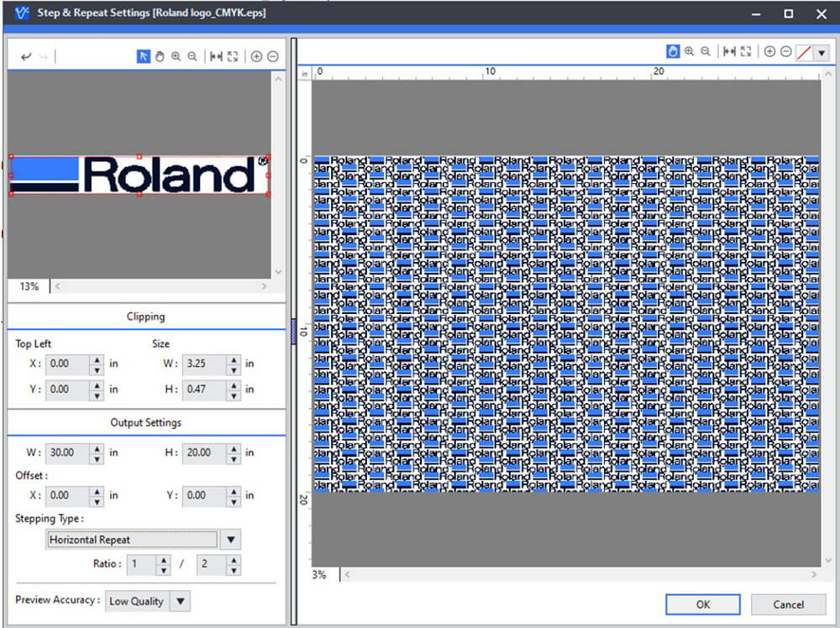Viewport: 840px width, 628px height.
Task: Click circled minus in clipping preview toolbar
Action: [x=273, y=56]
